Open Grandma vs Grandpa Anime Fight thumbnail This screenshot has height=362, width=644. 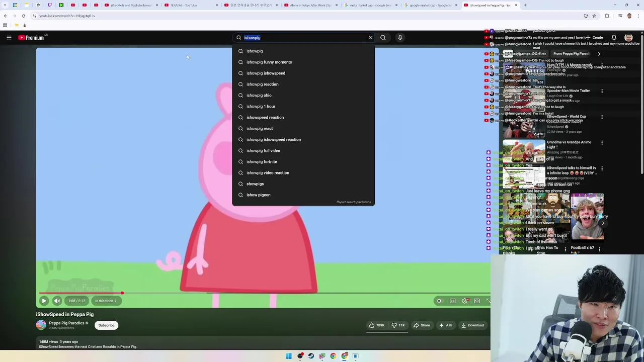pos(523,151)
